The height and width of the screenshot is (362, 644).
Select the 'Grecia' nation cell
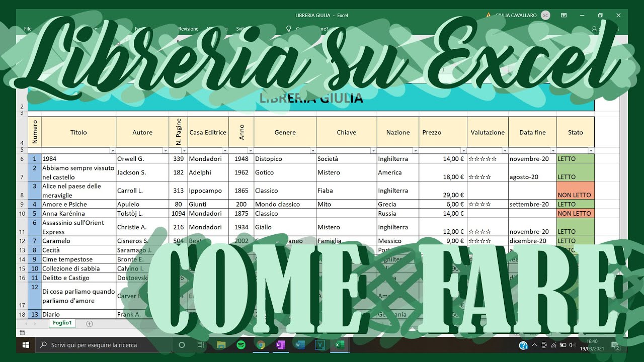click(x=397, y=204)
